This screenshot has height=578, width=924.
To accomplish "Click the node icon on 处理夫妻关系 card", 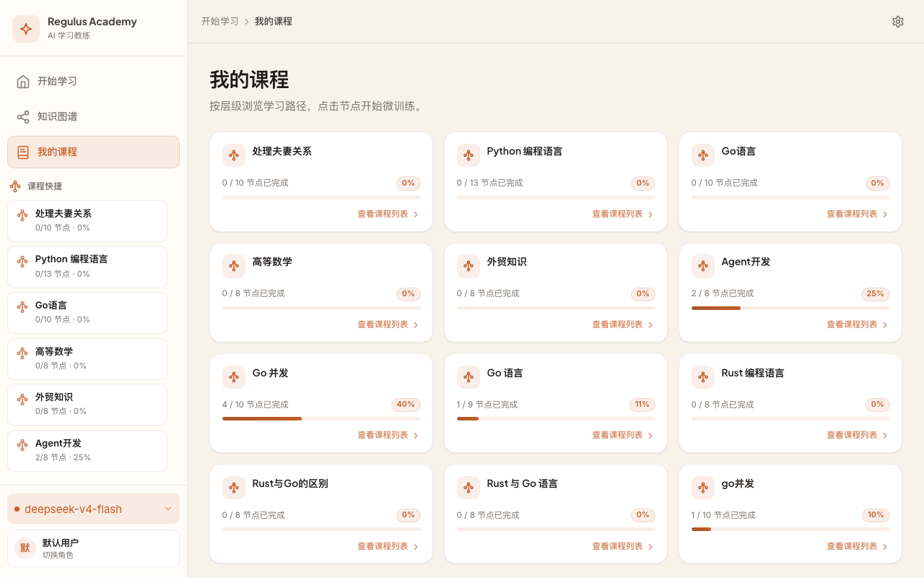I will [x=233, y=155].
